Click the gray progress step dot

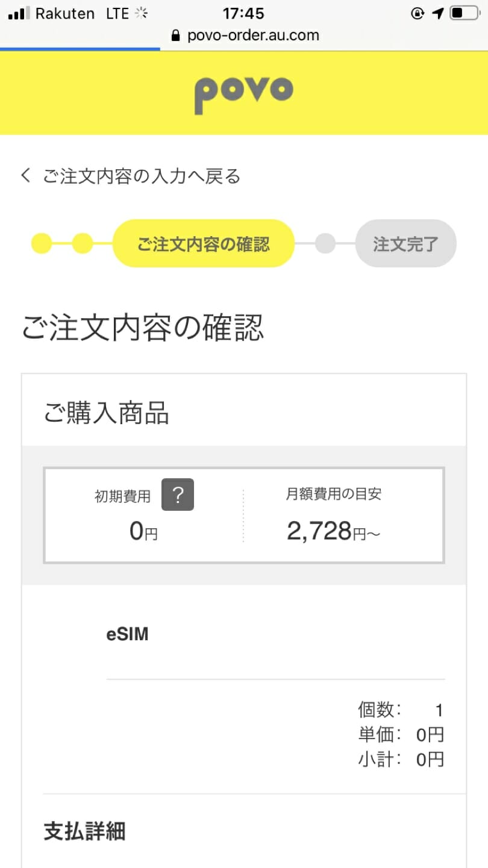point(325,243)
